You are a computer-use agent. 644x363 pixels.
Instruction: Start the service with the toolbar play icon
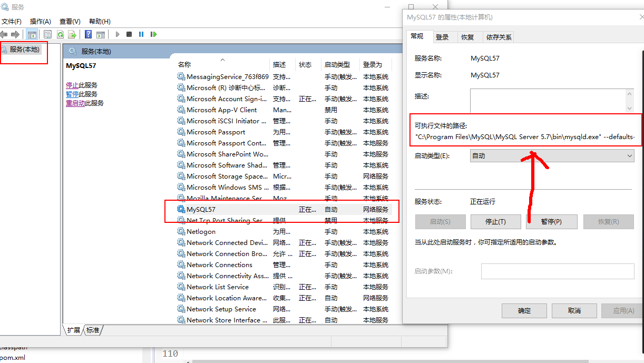[x=117, y=34]
